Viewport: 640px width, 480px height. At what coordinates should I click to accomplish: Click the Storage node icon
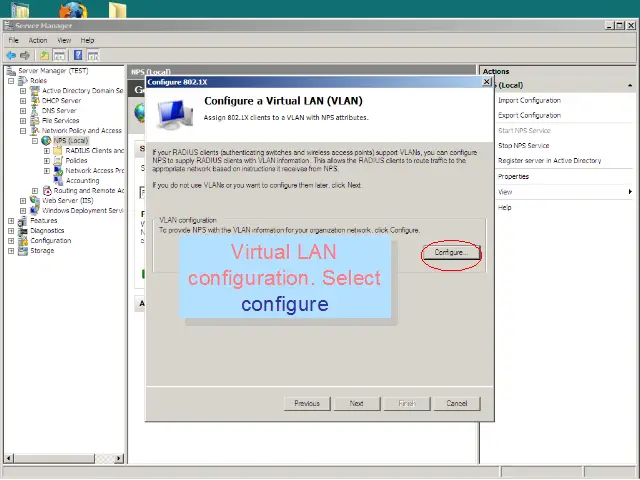23,251
